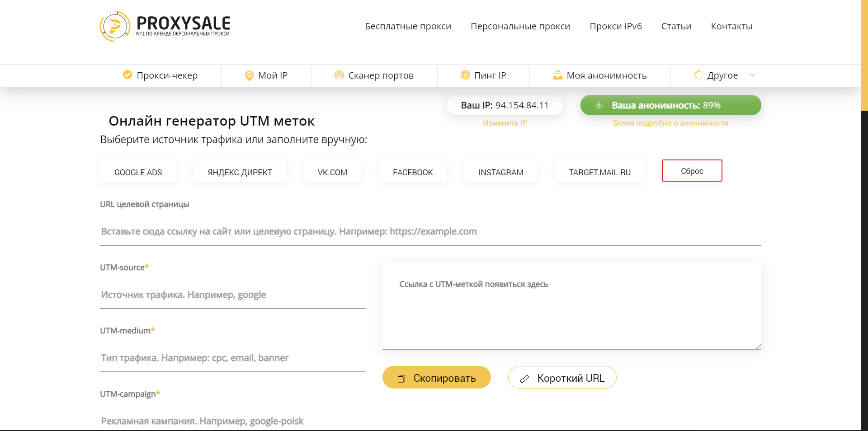Click the Ваша анонимность 89% green button
Viewport: 868px width, 431px height.
pyautogui.click(x=670, y=105)
